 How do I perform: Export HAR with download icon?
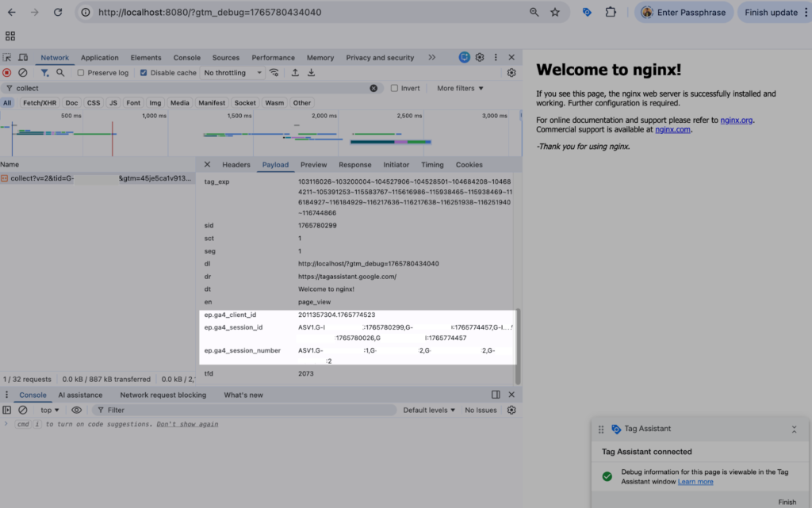click(x=312, y=73)
